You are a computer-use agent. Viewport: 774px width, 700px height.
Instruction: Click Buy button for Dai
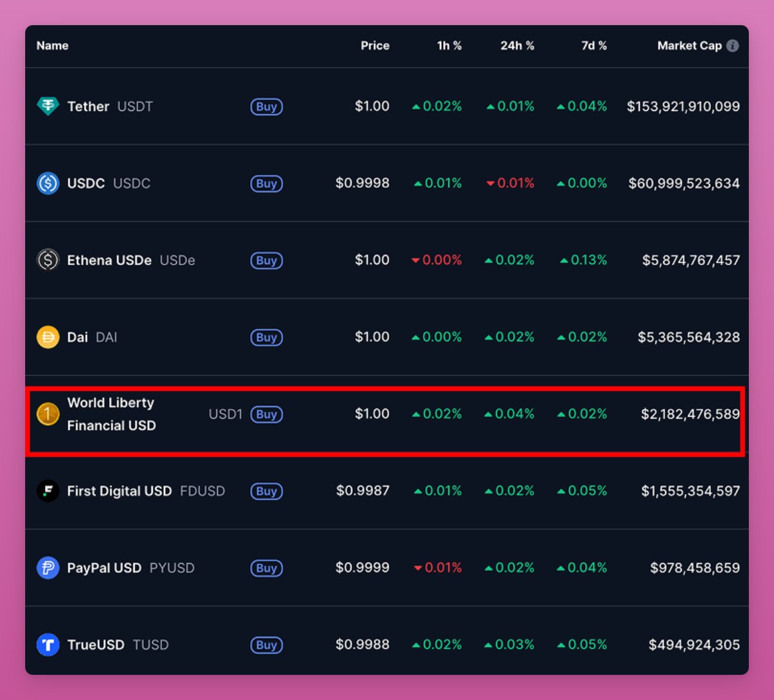[x=266, y=337]
